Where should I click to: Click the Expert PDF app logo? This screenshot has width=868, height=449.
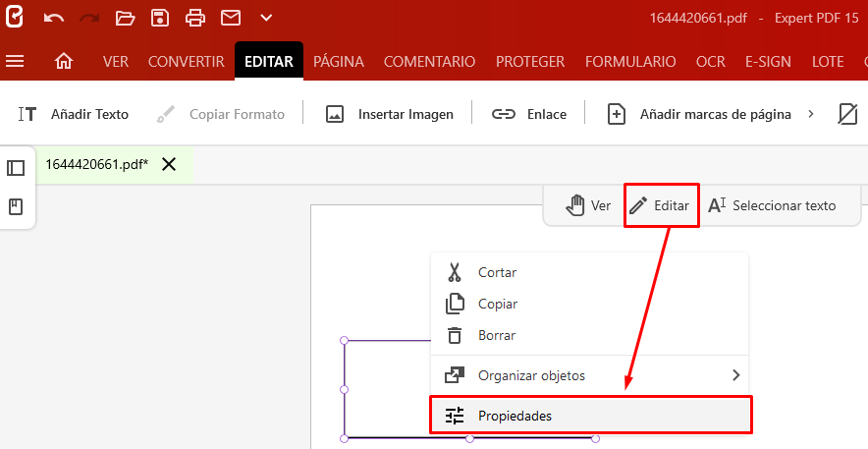click(15, 17)
